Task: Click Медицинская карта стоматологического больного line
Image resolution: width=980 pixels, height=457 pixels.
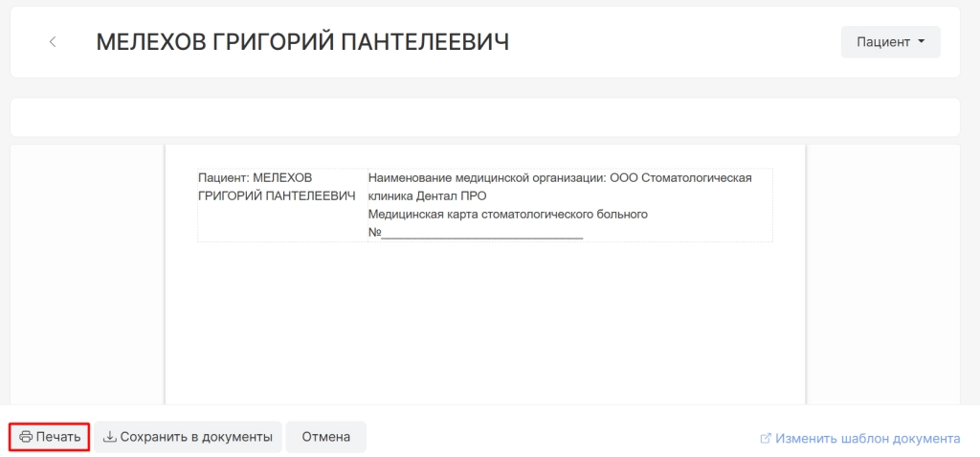Action: point(508,214)
